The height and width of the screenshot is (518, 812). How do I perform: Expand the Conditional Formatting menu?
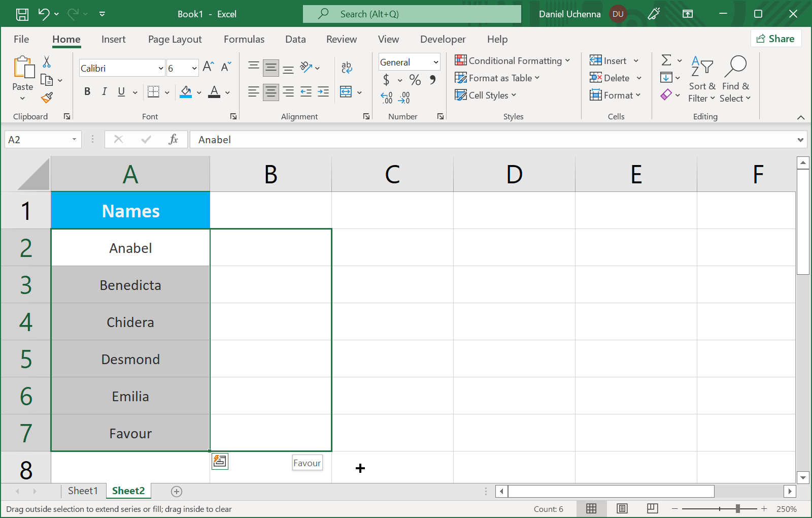pos(512,61)
